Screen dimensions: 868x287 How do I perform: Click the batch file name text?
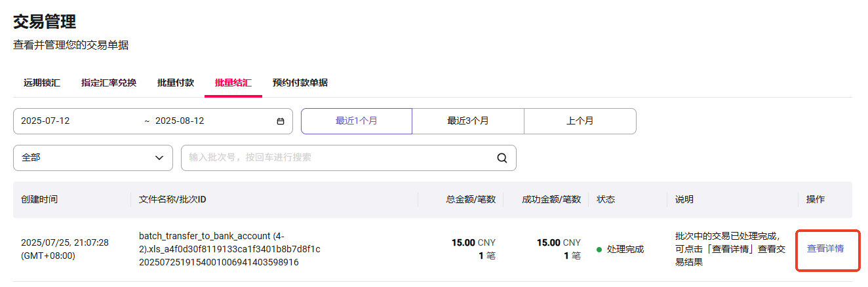pyautogui.click(x=229, y=249)
